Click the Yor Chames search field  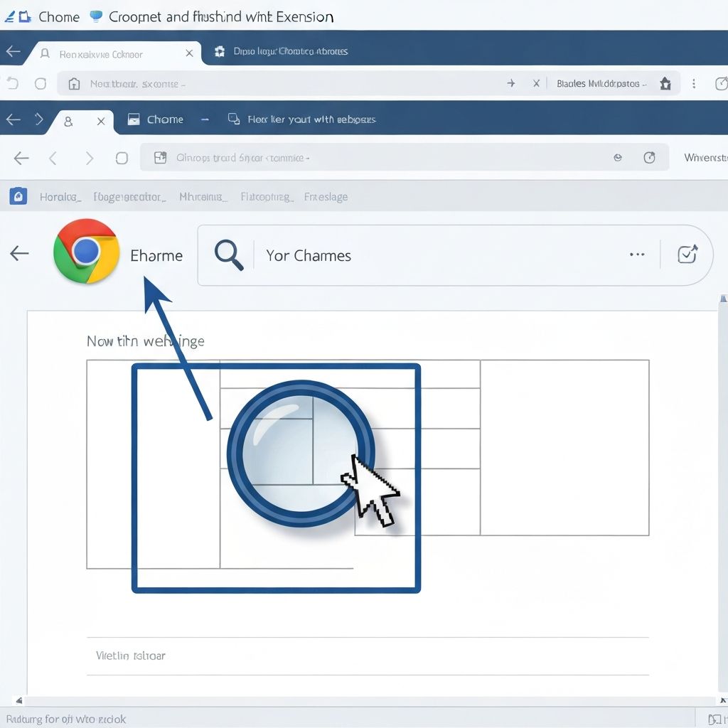pos(309,255)
